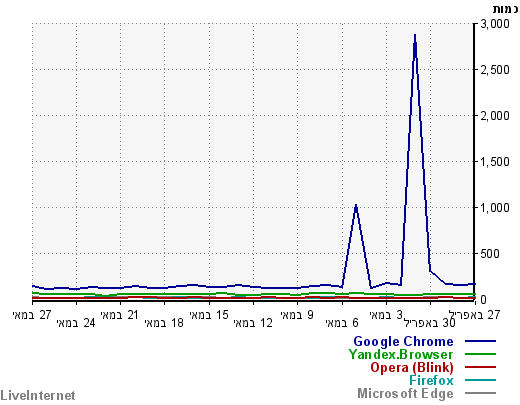Viewport: 520px width, 405px height.
Task: Click the Firefox legend label
Action: [x=431, y=380]
